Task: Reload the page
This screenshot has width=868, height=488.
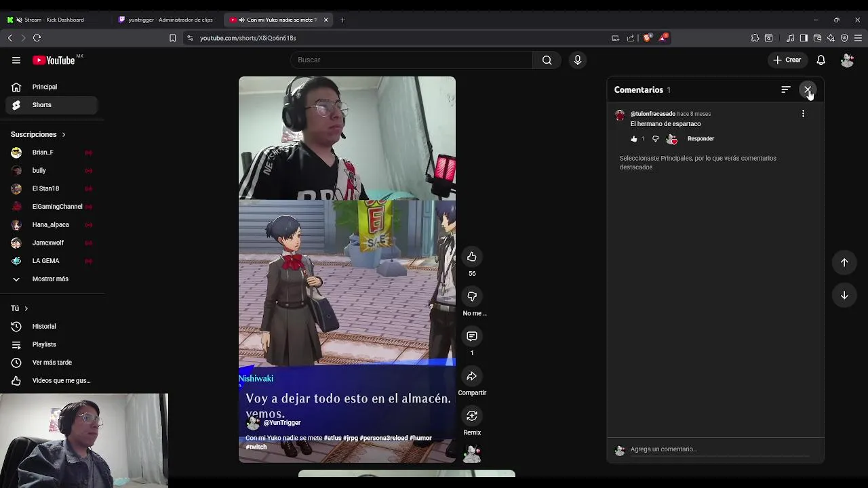Action: click(x=37, y=38)
